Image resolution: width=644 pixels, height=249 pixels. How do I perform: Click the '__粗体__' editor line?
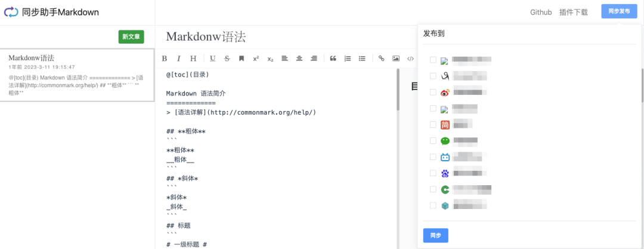[x=180, y=159]
